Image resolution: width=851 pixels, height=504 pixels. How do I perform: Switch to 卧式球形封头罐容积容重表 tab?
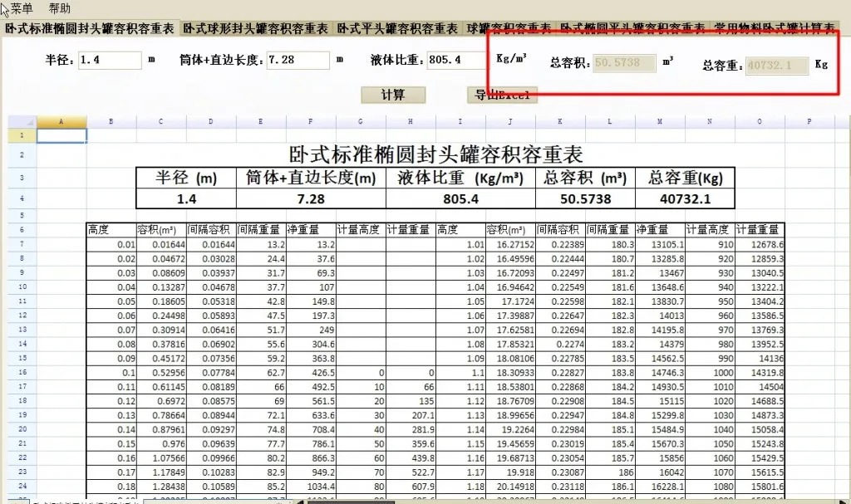(255, 28)
